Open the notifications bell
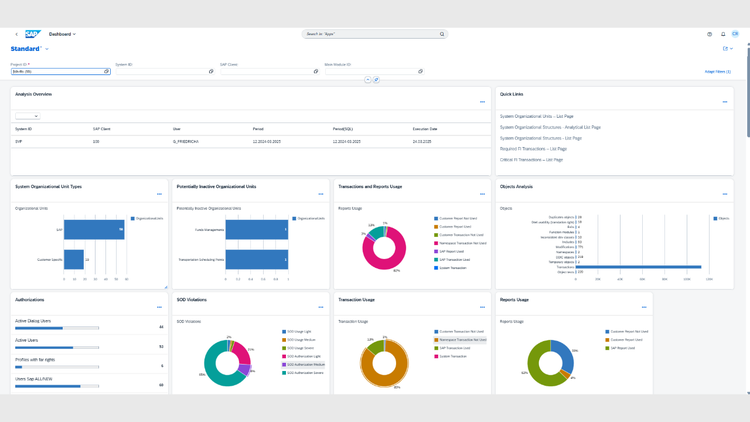The height and width of the screenshot is (422, 750). [x=723, y=34]
